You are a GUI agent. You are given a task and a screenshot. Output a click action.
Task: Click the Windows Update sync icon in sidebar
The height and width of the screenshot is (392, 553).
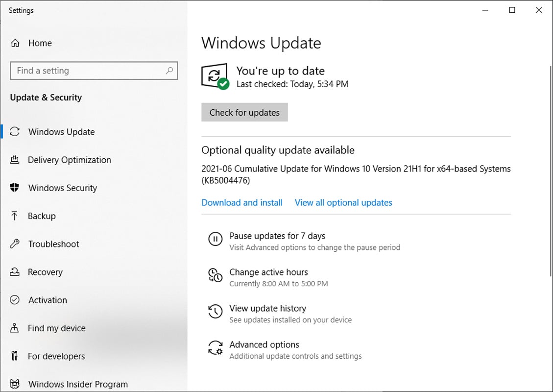(15, 132)
